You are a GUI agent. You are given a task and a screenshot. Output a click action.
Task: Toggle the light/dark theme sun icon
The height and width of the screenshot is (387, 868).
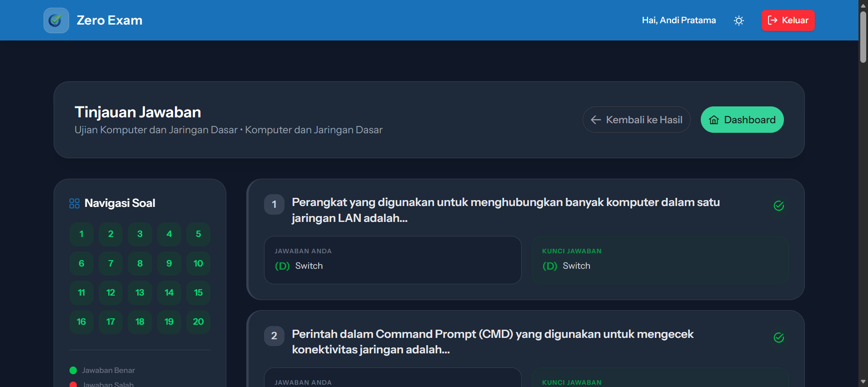click(739, 20)
